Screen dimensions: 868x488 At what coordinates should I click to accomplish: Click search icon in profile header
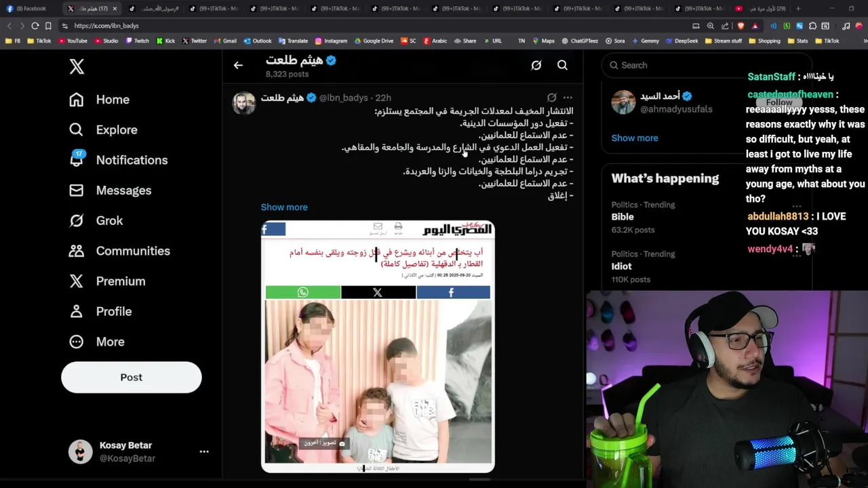pyautogui.click(x=562, y=65)
